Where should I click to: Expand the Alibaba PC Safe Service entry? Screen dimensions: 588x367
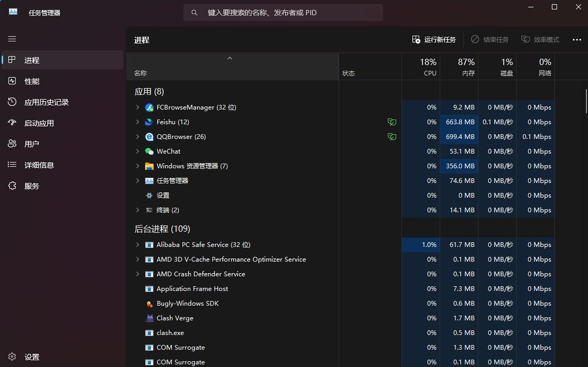pos(136,244)
